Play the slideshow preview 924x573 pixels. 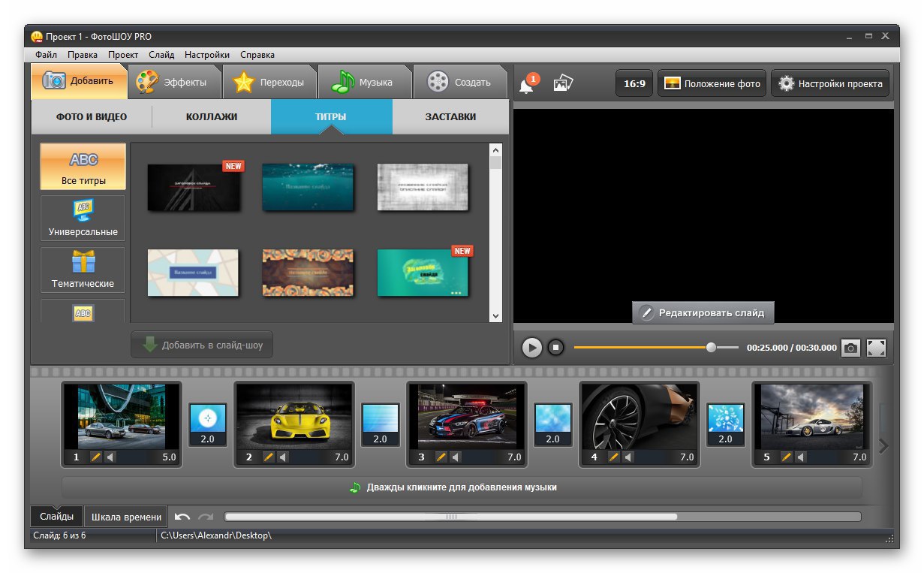[x=532, y=348]
